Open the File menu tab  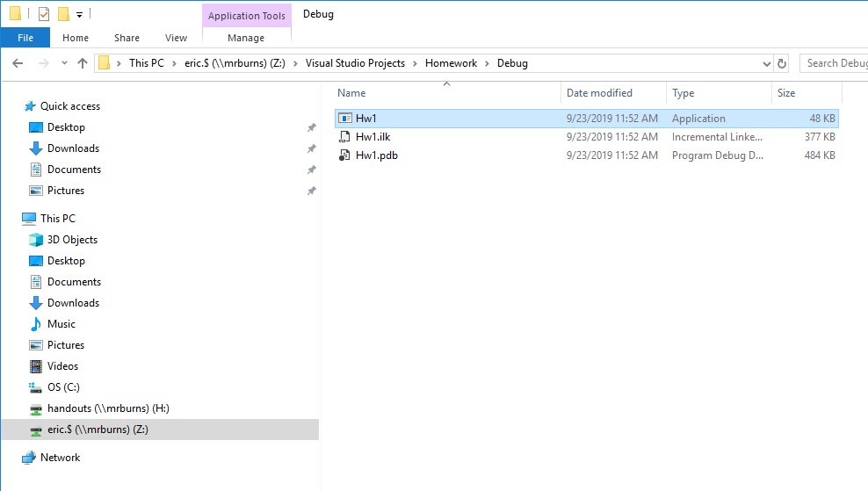25,38
